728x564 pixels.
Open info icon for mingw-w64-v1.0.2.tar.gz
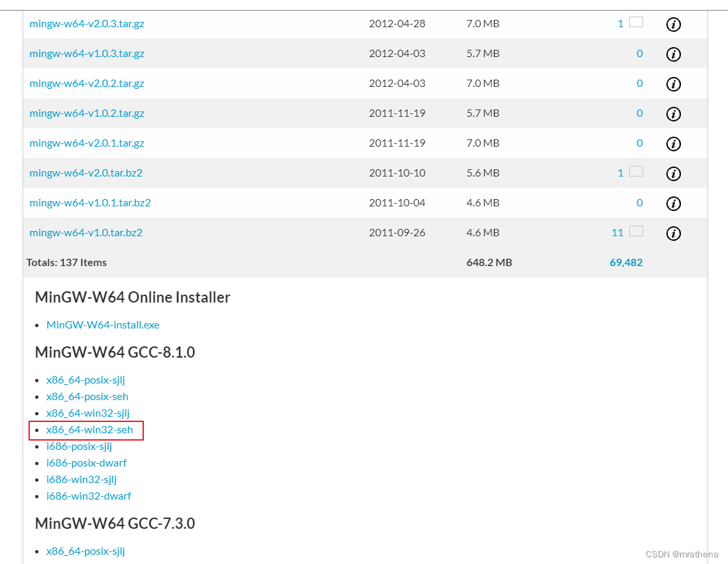pyautogui.click(x=673, y=114)
